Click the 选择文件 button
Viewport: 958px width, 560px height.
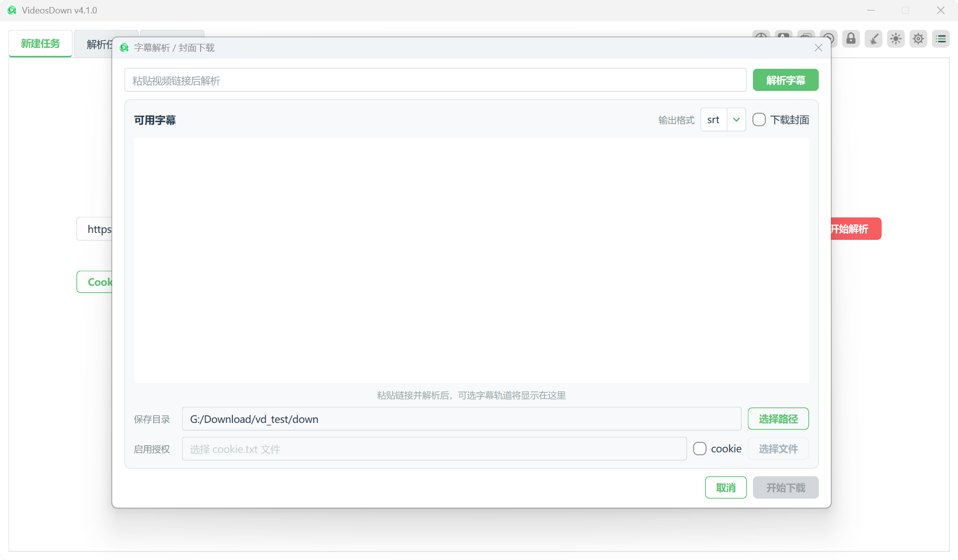click(x=778, y=449)
